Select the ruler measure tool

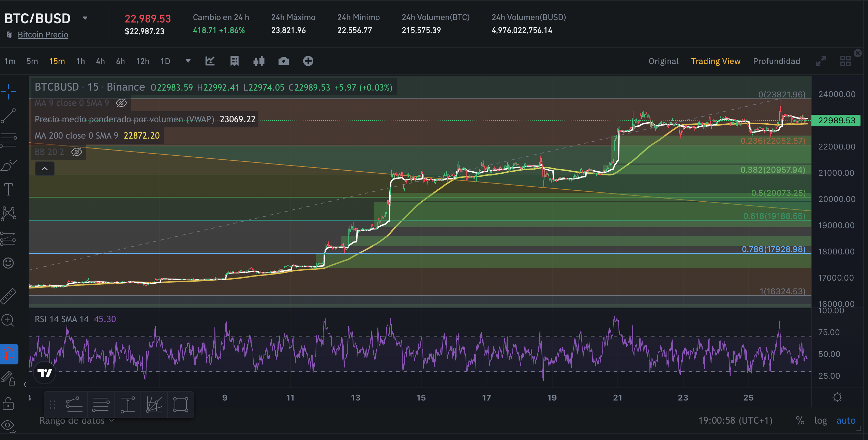[x=9, y=296]
